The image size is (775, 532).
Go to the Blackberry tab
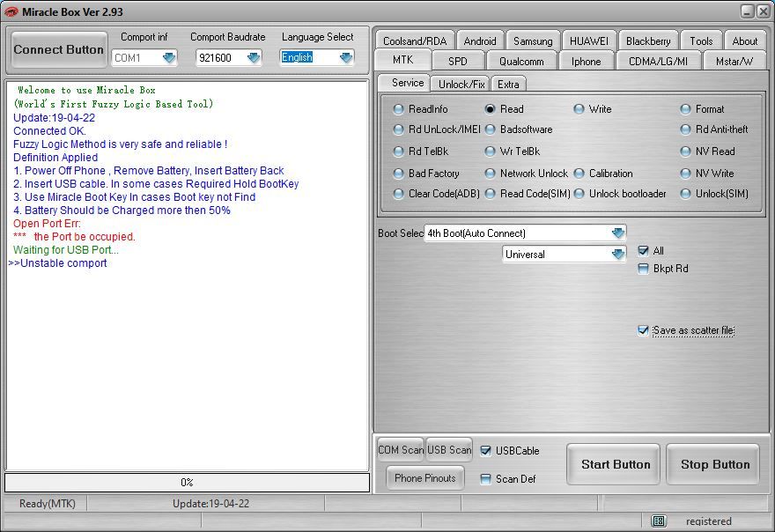[648, 41]
